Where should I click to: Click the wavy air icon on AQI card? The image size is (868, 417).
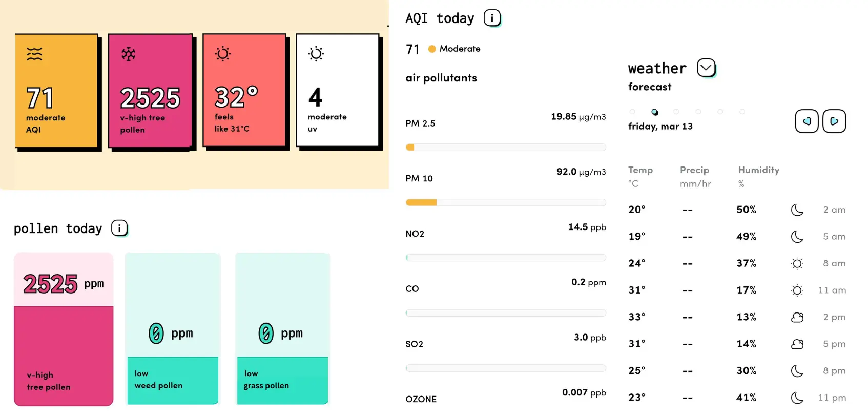(34, 54)
